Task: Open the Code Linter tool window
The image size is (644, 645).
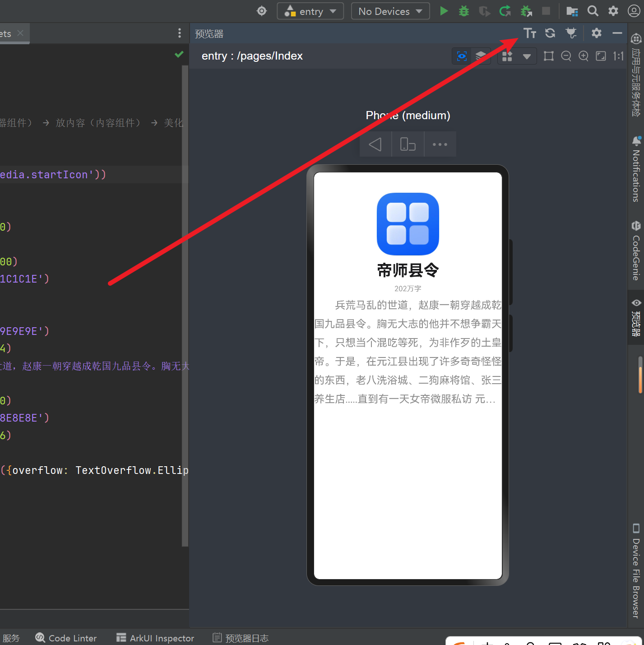Action: coord(66,638)
